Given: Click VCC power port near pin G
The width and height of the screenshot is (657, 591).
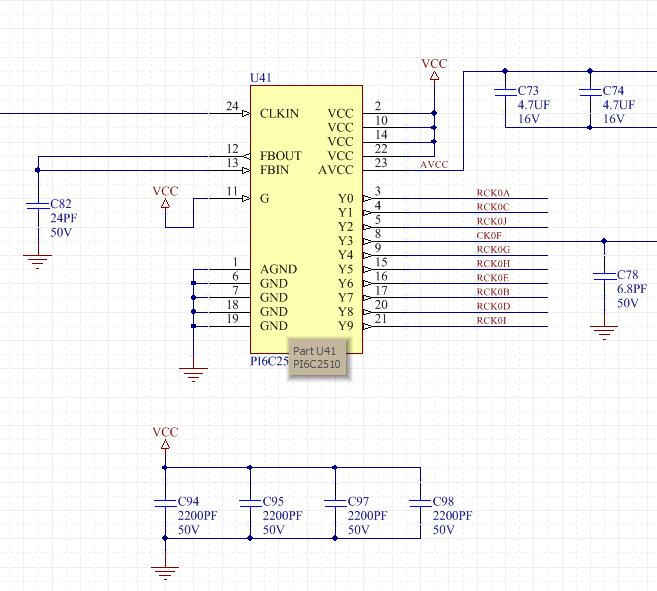Looking at the screenshot, I should [166, 197].
